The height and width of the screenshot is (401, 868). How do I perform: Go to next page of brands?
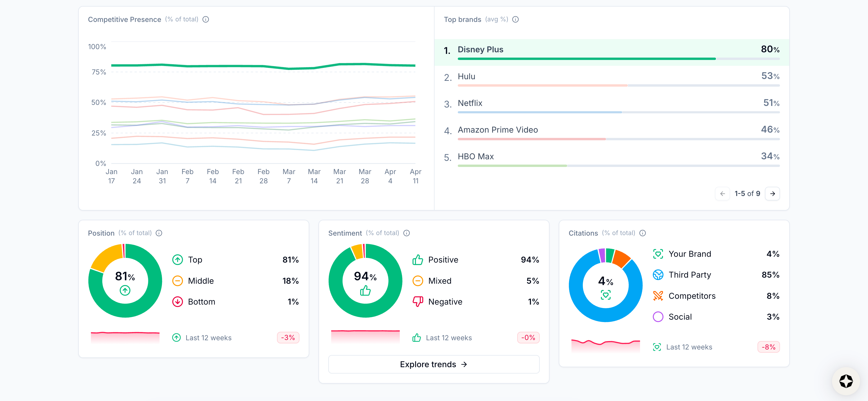(x=772, y=194)
